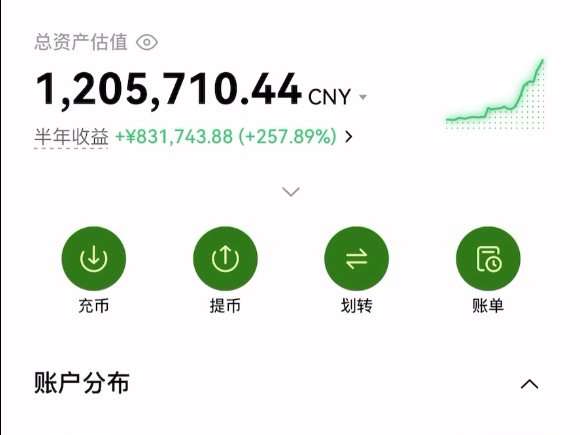Click the 提币 text label
Screen dimensions: 580x435
tap(225, 306)
